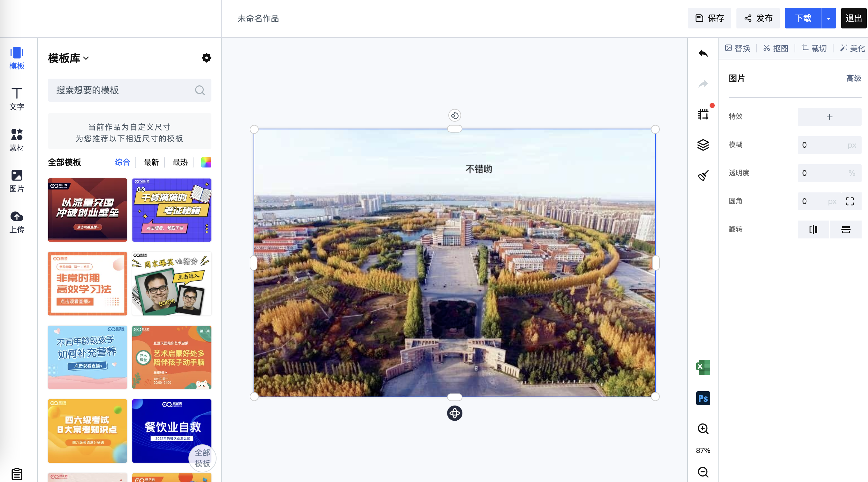Select the 最新 sort tab
Screen dimensions: 868x482
[151, 162]
